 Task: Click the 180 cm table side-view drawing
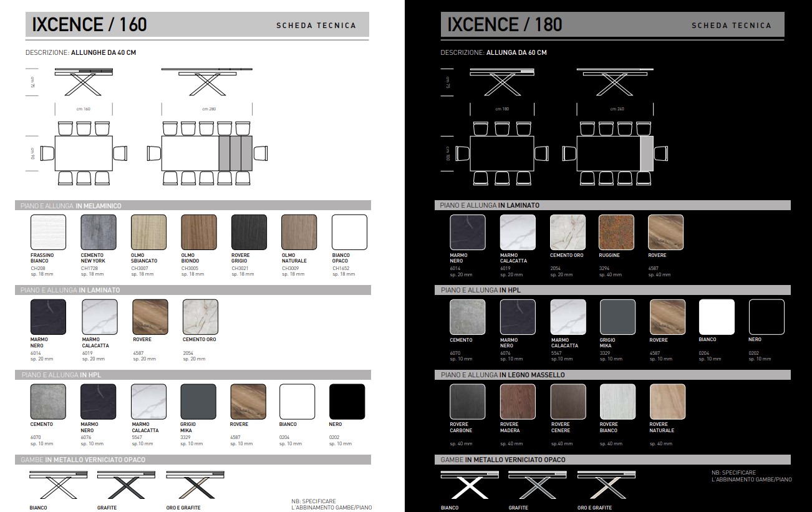click(x=502, y=82)
